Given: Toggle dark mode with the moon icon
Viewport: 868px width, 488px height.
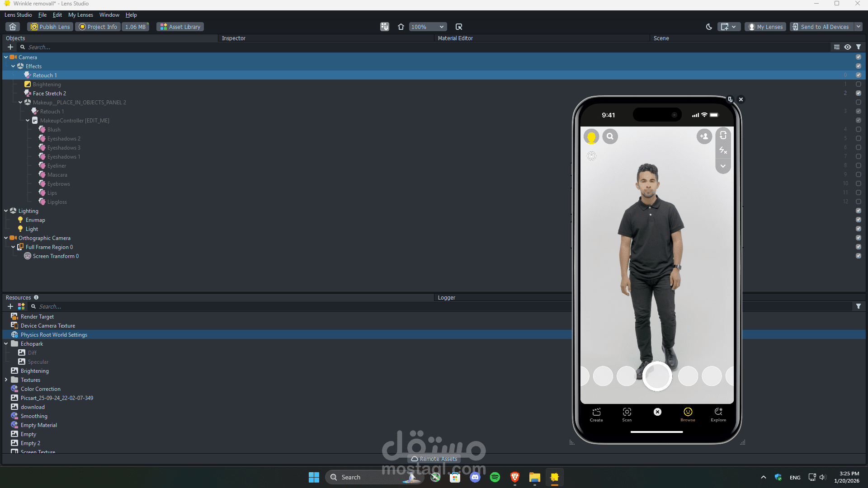Looking at the screenshot, I should [709, 27].
